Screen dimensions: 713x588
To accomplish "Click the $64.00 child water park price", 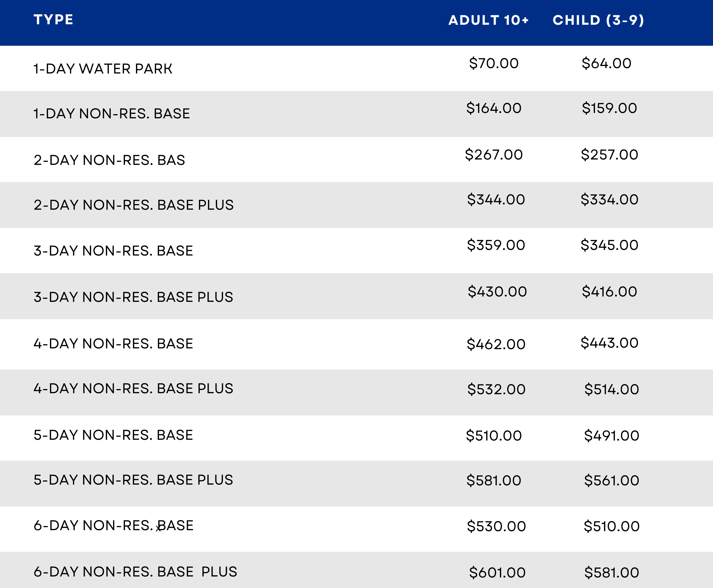I will (607, 63).
